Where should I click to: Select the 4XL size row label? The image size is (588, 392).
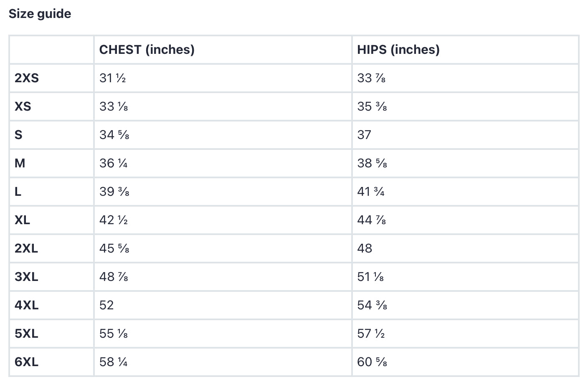pos(27,305)
